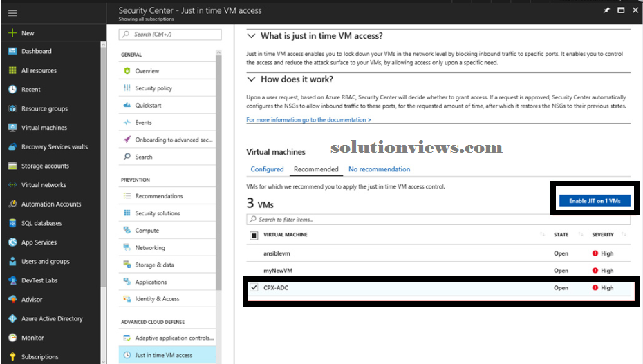Viewport: 643px width, 364px height.
Task: Select the ansiblevm row
Action: (x=438, y=253)
